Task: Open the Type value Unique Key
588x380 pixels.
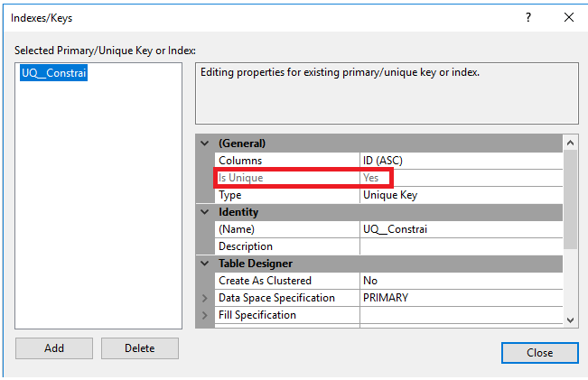Action: tap(459, 195)
